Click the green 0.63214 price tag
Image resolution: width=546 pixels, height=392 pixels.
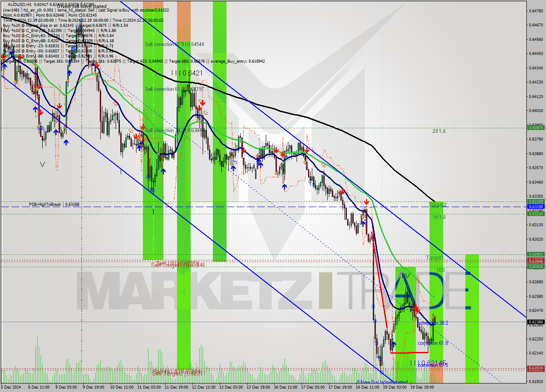click(536, 213)
